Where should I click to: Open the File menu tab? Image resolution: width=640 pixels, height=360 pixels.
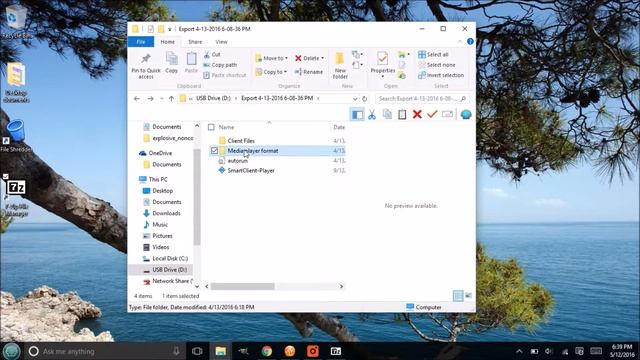(x=141, y=42)
